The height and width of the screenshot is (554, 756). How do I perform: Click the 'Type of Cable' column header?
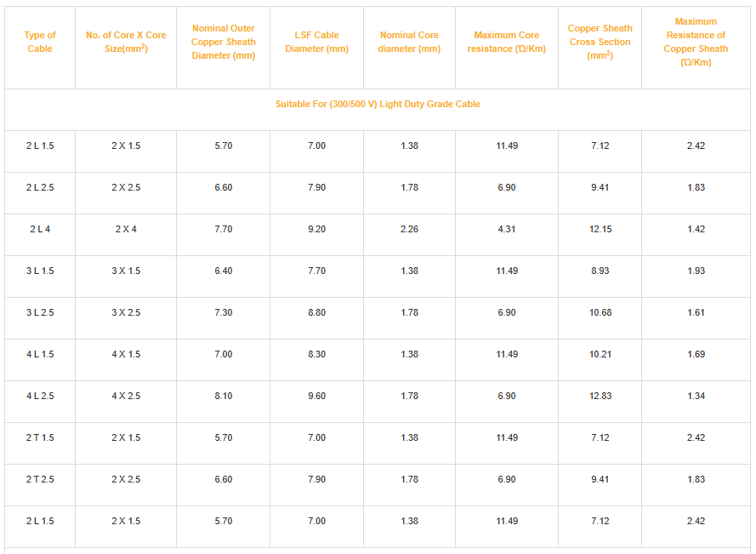(40, 42)
